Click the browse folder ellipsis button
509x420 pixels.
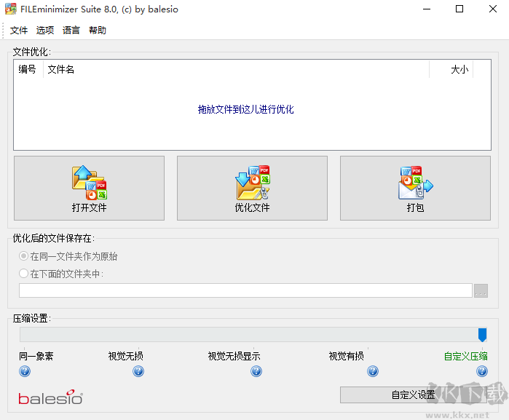click(x=481, y=291)
